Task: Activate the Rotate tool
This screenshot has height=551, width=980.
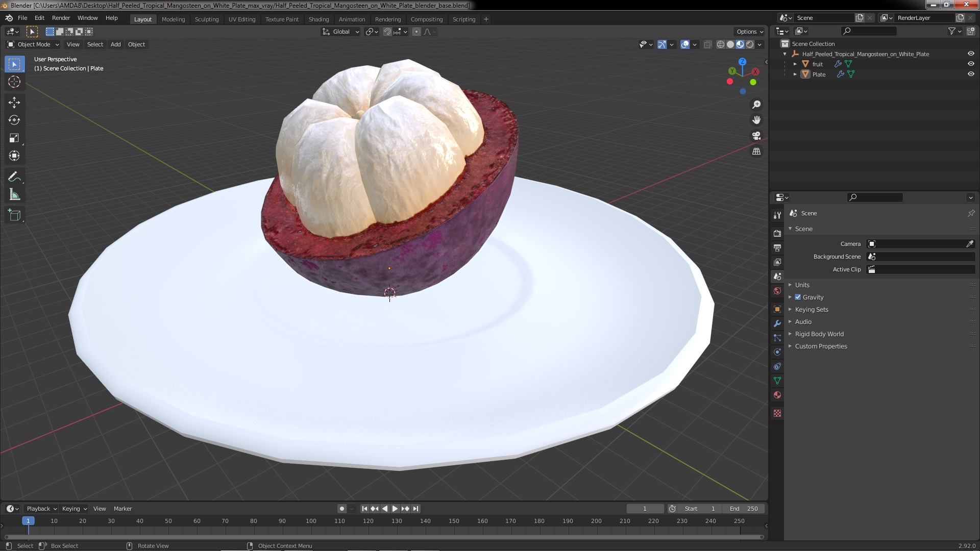Action: coord(14,120)
